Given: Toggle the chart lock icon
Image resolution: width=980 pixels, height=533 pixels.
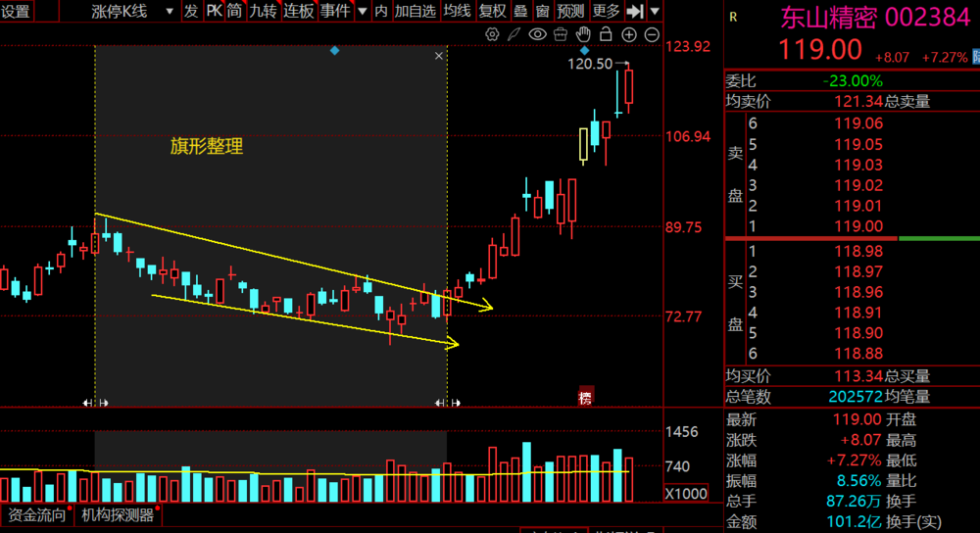Looking at the screenshot, I should [x=606, y=34].
